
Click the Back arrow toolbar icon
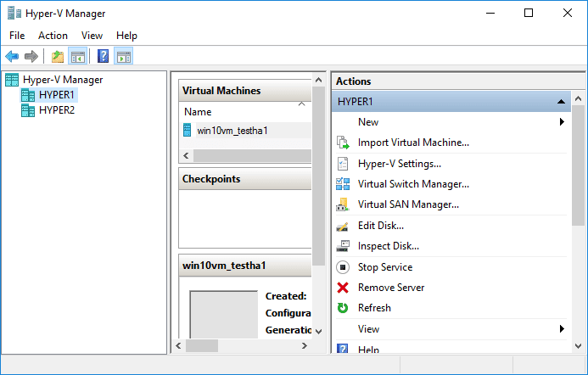click(12, 57)
